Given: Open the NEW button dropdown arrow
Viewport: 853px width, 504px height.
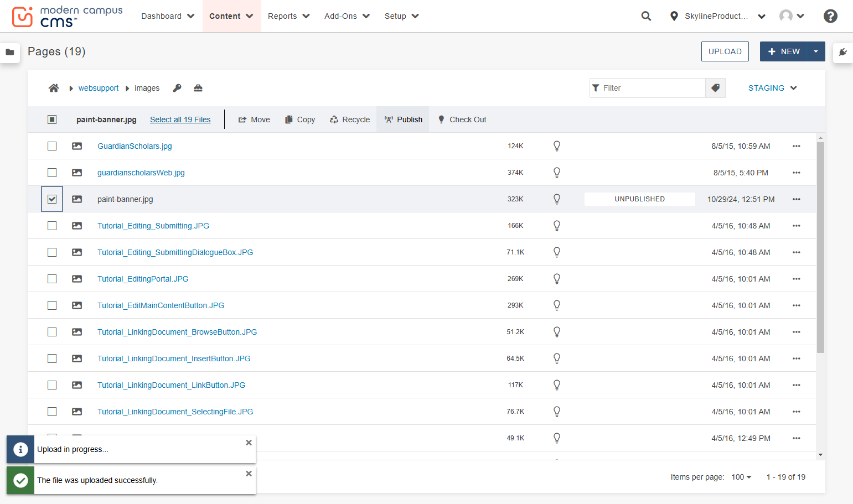Looking at the screenshot, I should [816, 51].
